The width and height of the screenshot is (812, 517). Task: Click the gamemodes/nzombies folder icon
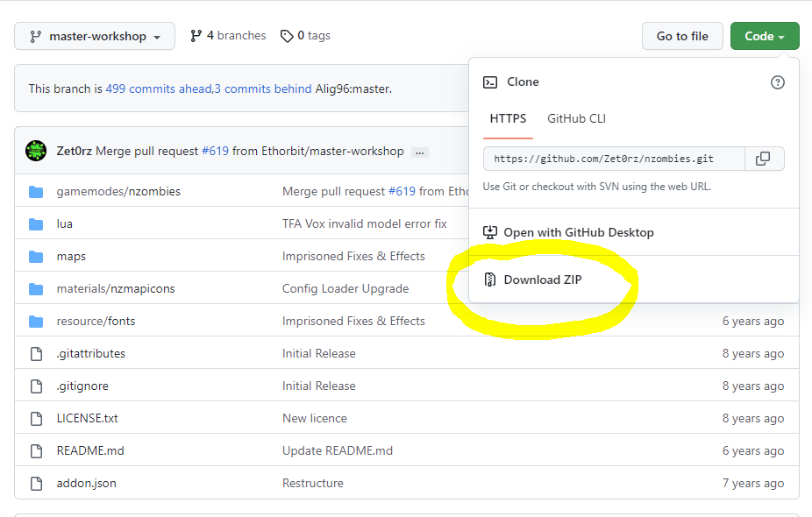36,191
